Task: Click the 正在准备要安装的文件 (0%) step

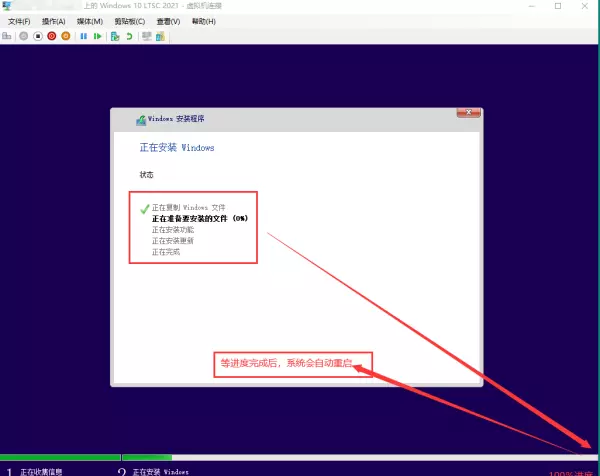Action: pos(200,218)
